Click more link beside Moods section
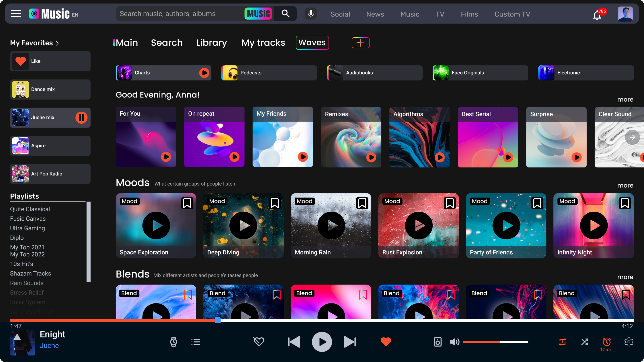This screenshot has height=362, width=644. point(625,185)
